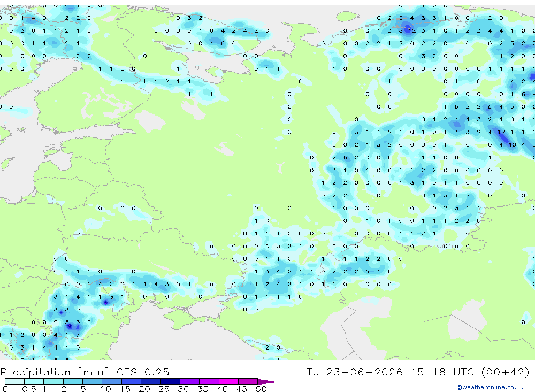Click the "15..18 UTC" time range text
Screen dimensions: 535x392
click(444, 372)
